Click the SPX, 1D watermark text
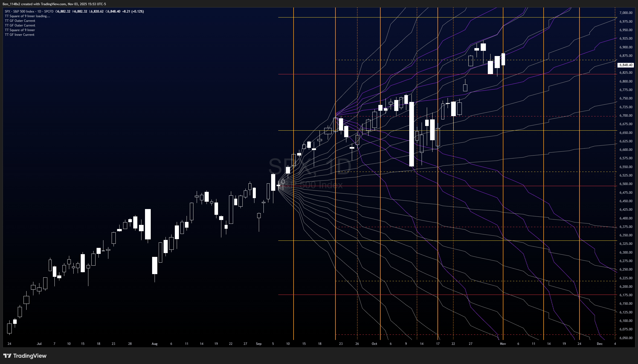This screenshot has width=638, height=364. 310,167
